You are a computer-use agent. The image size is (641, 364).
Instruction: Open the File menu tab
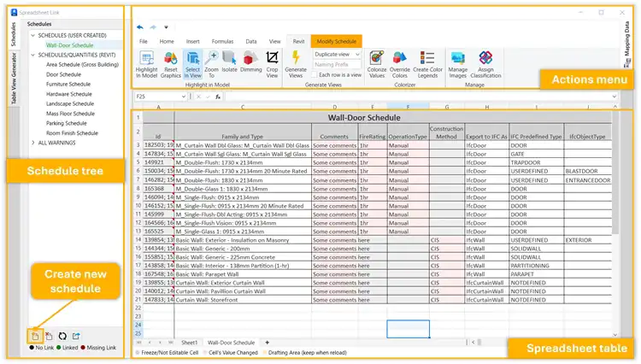coord(144,41)
